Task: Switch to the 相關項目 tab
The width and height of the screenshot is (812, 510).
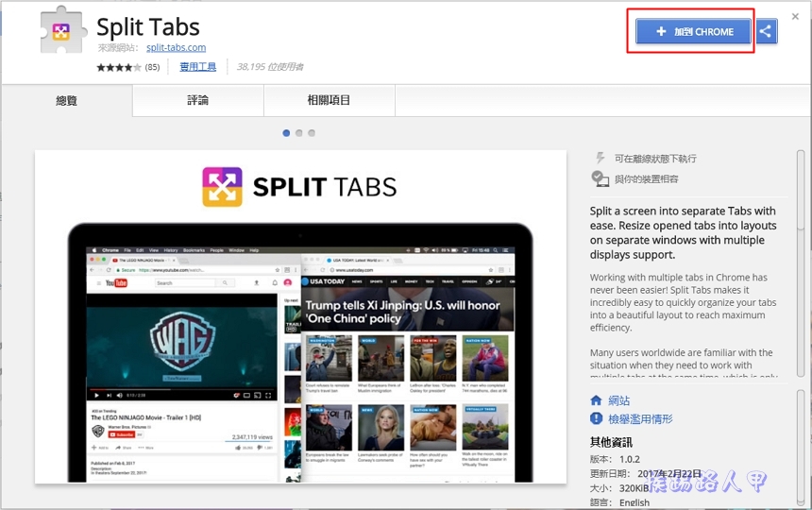Action: pos(330,100)
